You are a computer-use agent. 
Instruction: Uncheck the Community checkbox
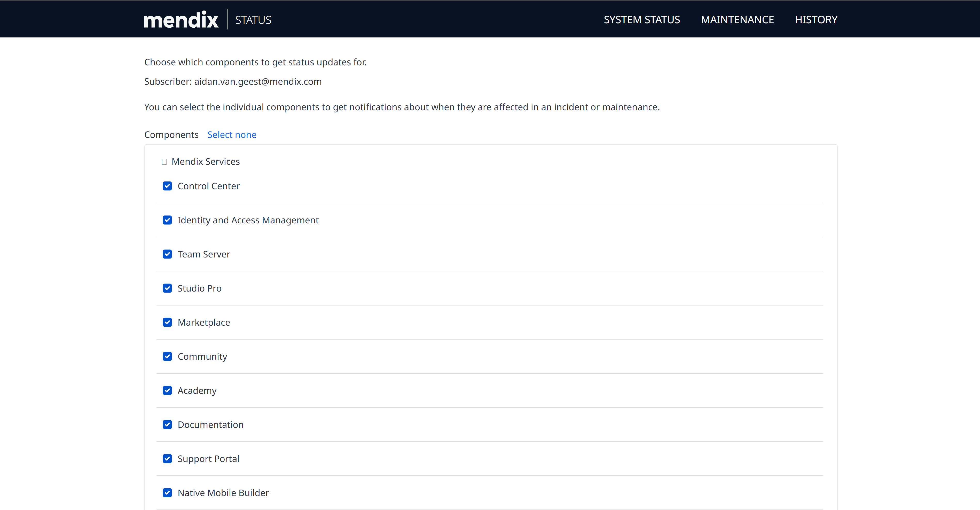coord(167,356)
